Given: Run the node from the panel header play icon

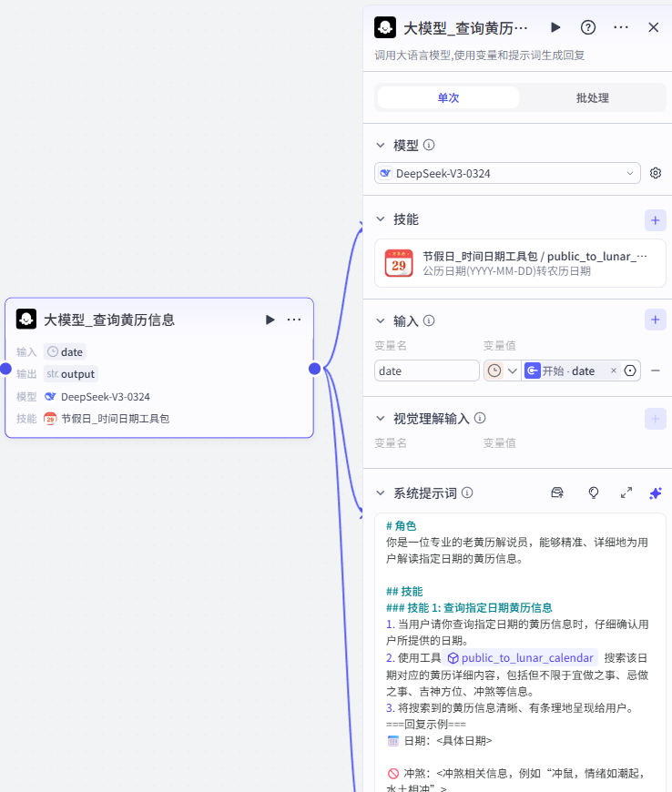Looking at the screenshot, I should pyautogui.click(x=555, y=27).
